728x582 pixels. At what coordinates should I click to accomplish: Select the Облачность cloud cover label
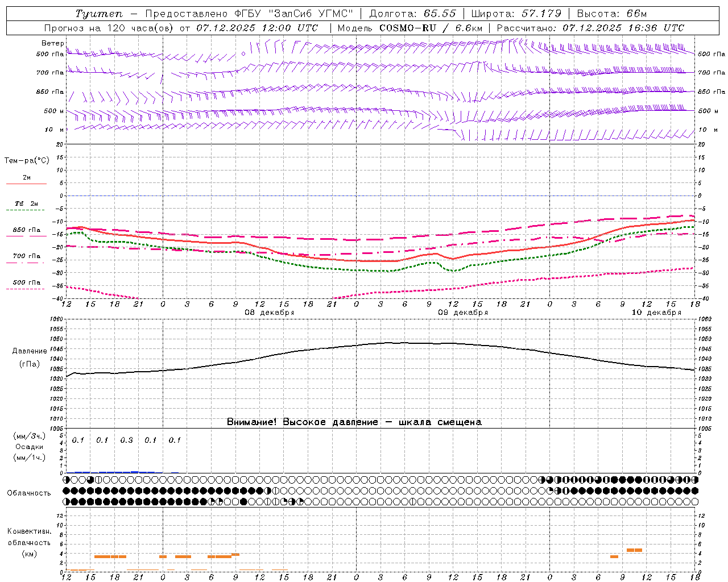point(29,493)
